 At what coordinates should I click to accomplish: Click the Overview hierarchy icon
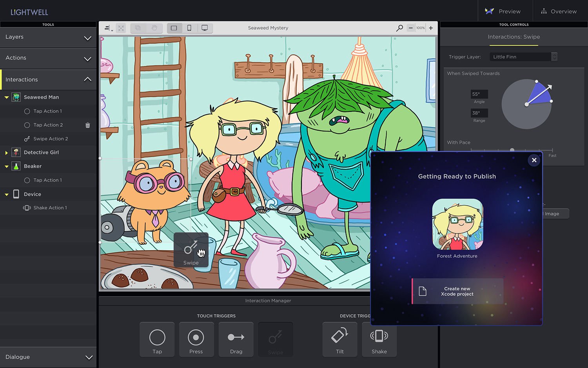pyautogui.click(x=544, y=11)
